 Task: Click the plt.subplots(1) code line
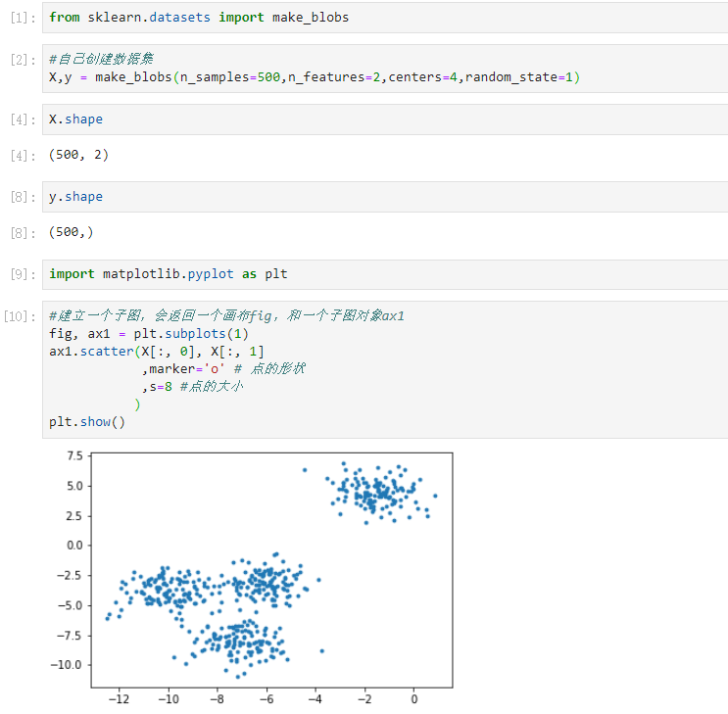pos(149,334)
